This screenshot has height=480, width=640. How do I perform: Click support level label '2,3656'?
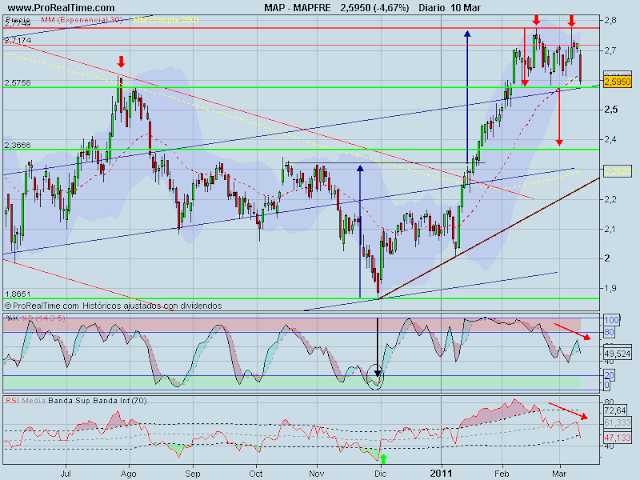(18, 145)
